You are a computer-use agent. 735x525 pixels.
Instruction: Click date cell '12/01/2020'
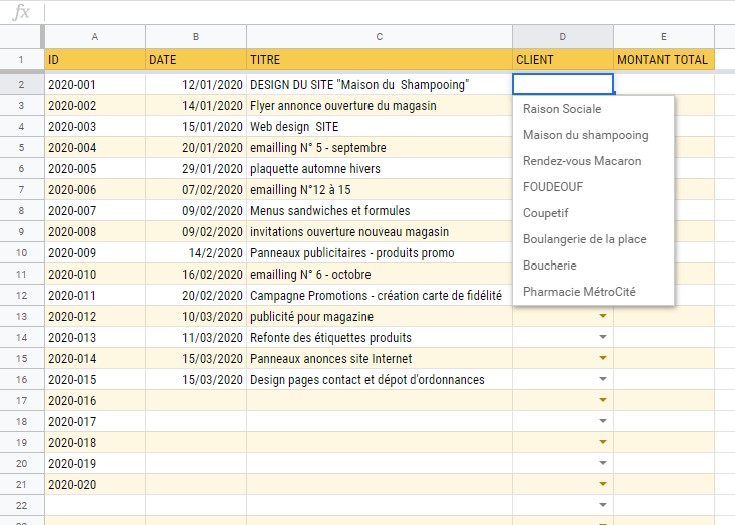[196, 85]
